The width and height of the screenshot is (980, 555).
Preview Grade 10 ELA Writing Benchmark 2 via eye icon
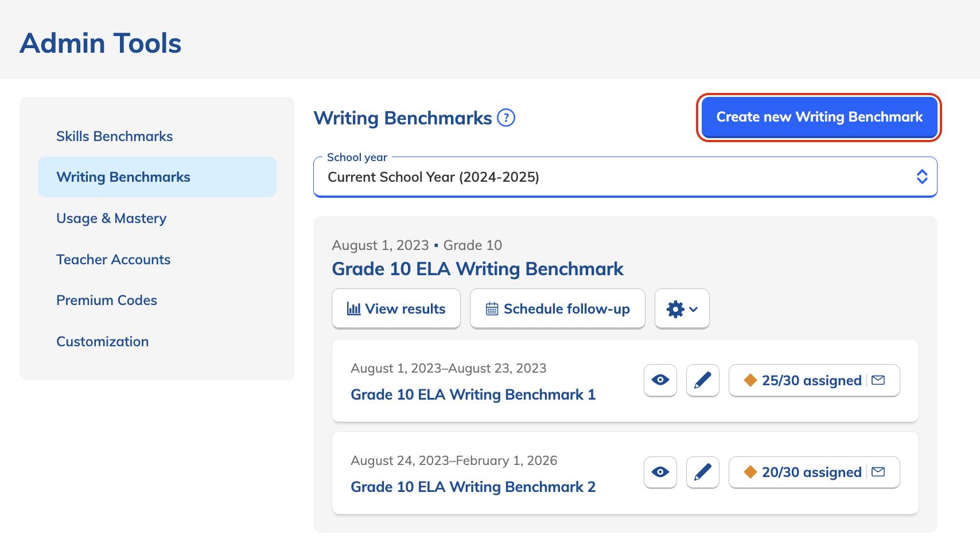[x=660, y=472]
